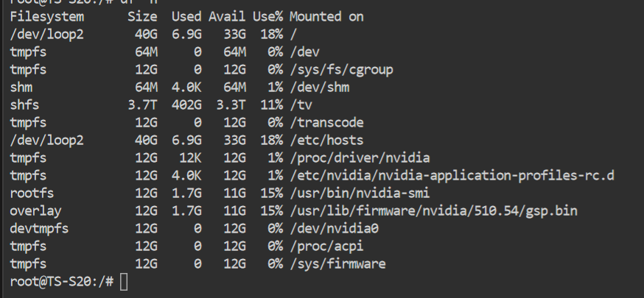
Task: Click the /sys/fs/cgroup mount path
Action: [341, 70]
